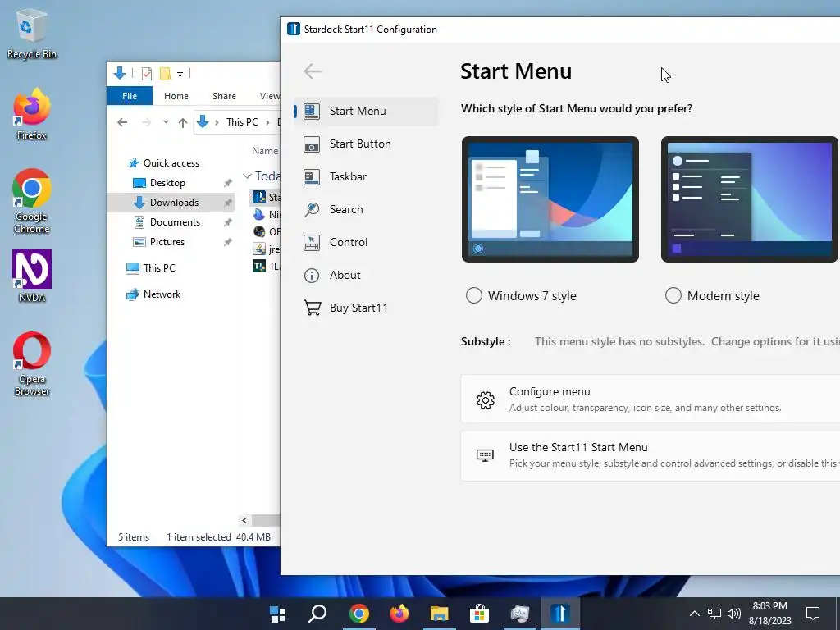840x630 pixels.
Task: Click This PC in the Explorer address bar
Action: (242, 122)
